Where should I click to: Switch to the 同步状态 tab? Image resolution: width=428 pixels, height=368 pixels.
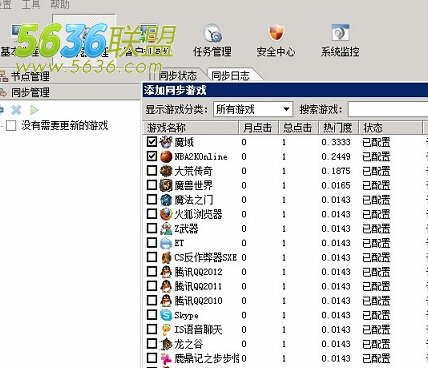pyautogui.click(x=177, y=75)
